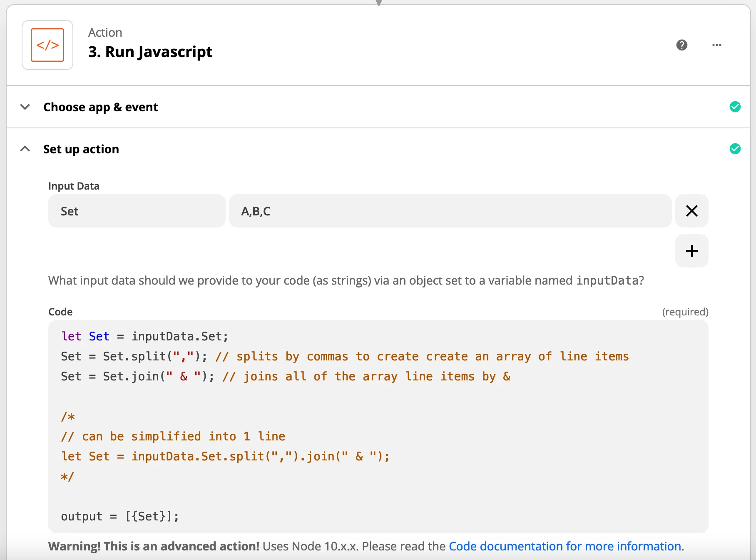Collapse the Set up action section

[25, 149]
